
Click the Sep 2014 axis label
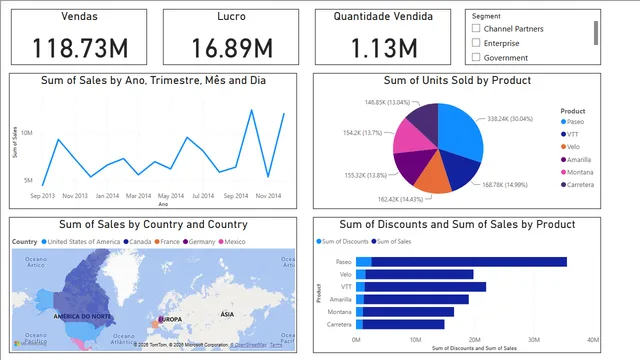pyautogui.click(x=236, y=196)
